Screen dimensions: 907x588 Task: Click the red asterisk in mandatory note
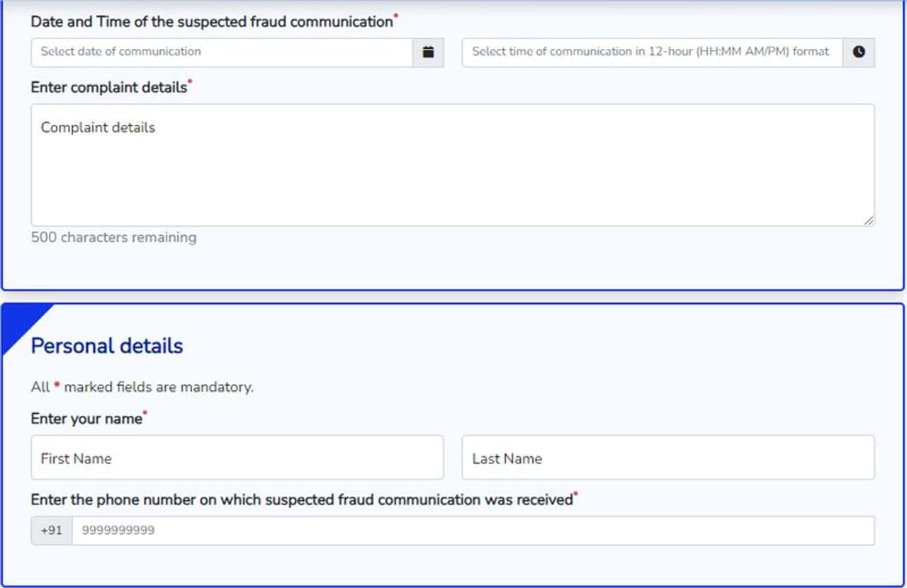(x=57, y=386)
